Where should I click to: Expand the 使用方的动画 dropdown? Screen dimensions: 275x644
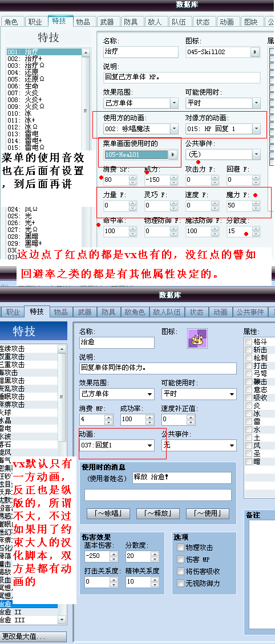click(174, 129)
